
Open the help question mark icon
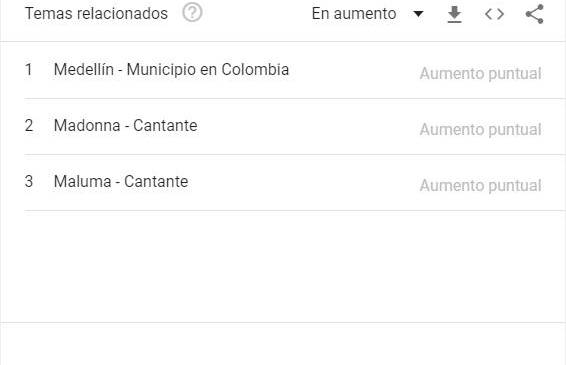(192, 13)
